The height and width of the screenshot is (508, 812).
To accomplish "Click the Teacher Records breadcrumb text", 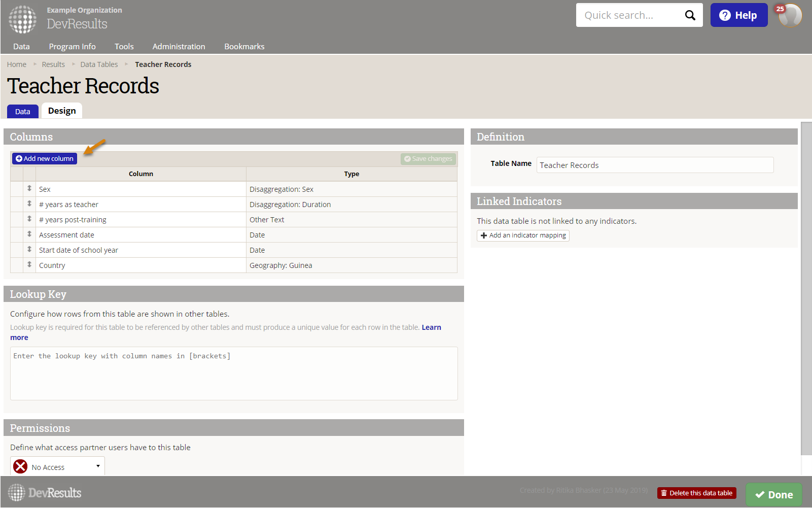I will coord(163,64).
